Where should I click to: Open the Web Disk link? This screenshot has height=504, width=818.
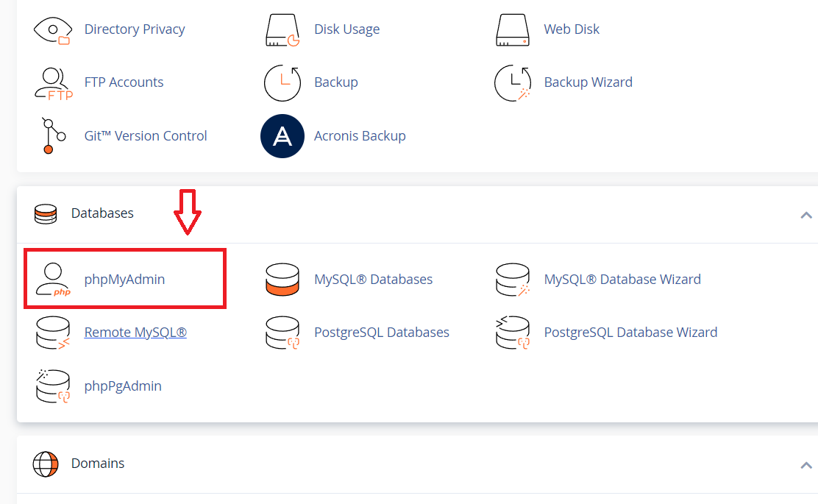click(x=572, y=29)
